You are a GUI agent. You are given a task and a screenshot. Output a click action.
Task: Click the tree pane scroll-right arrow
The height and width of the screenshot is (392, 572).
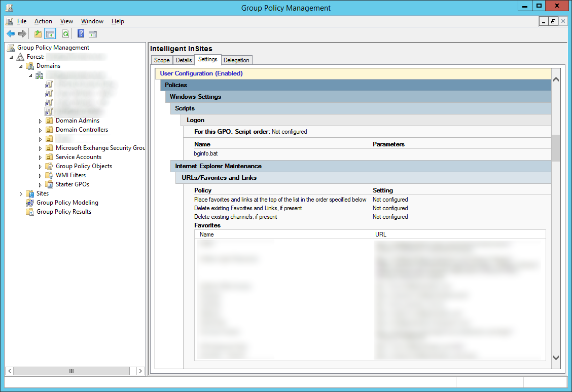tap(140, 371)
